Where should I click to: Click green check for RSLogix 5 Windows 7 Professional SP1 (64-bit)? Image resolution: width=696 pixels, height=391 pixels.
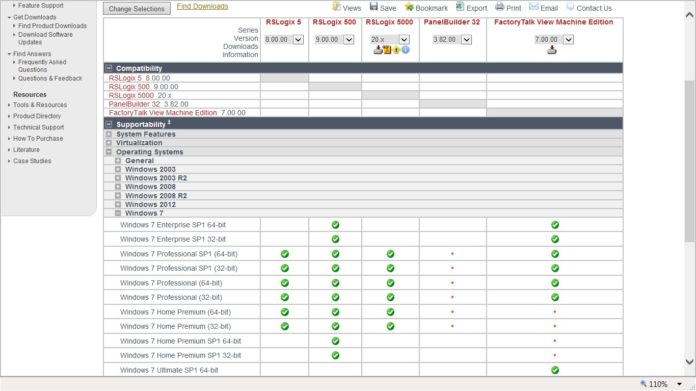285,254
